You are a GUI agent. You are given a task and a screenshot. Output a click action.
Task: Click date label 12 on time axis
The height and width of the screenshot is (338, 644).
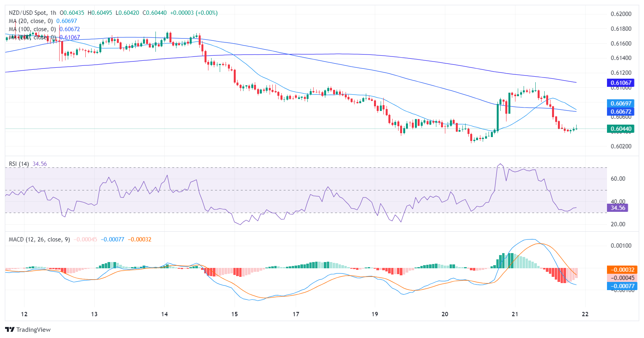point(24,314)
